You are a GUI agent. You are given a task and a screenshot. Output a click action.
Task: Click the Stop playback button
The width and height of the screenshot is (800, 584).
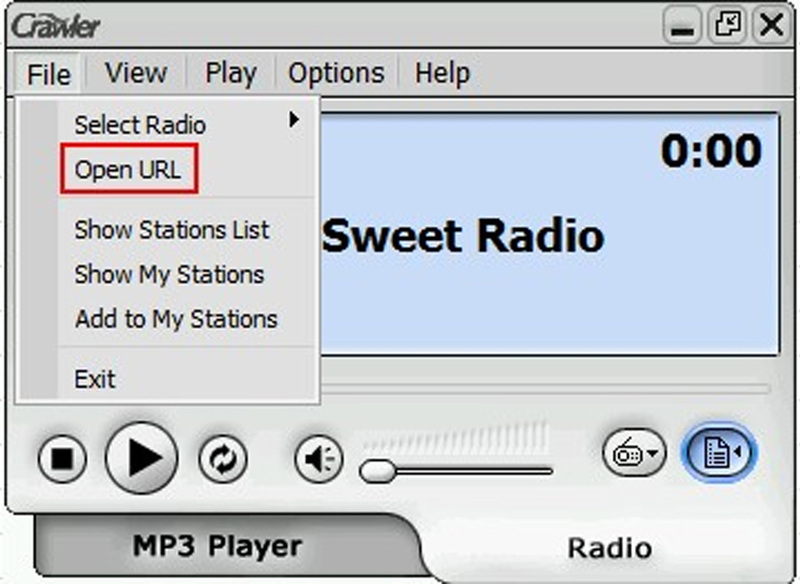[x=62, y=459]
